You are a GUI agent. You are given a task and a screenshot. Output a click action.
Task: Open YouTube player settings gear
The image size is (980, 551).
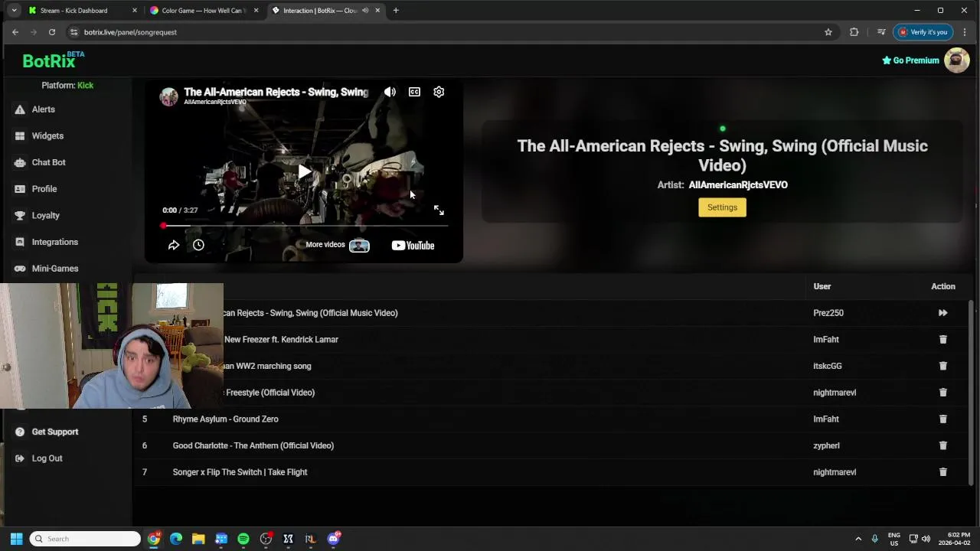click(439, 92)
